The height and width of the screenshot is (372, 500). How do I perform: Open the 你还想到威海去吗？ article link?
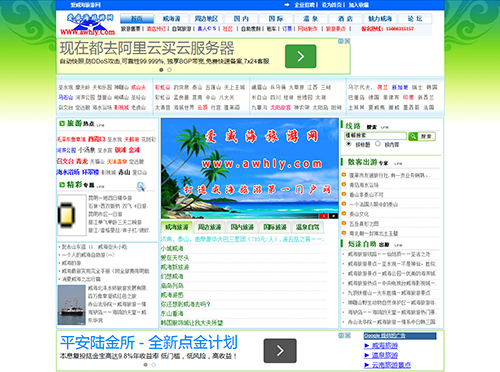[186, 304]
